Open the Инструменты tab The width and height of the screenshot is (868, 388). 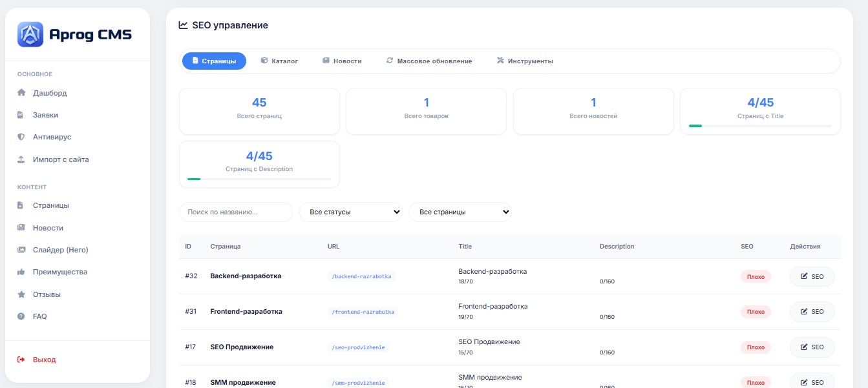[525, 61]
